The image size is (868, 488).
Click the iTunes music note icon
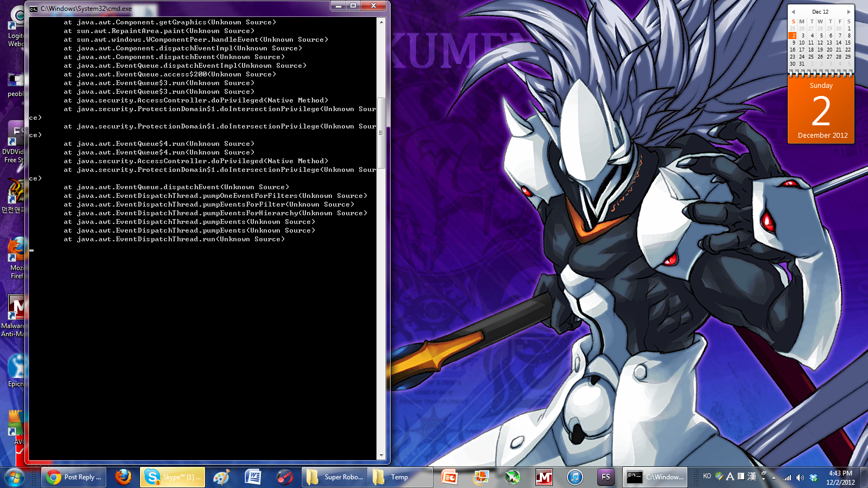coord(575,477)
